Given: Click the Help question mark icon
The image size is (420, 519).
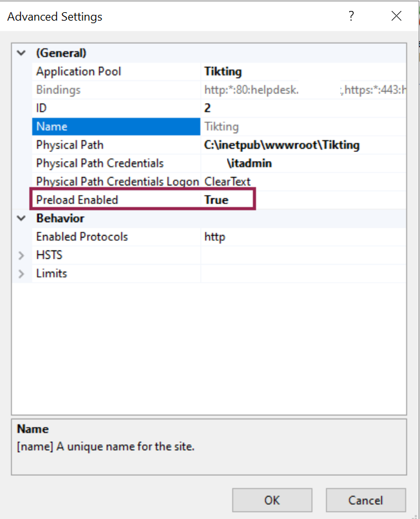Looking at the screenshot, I should point(351,16).
